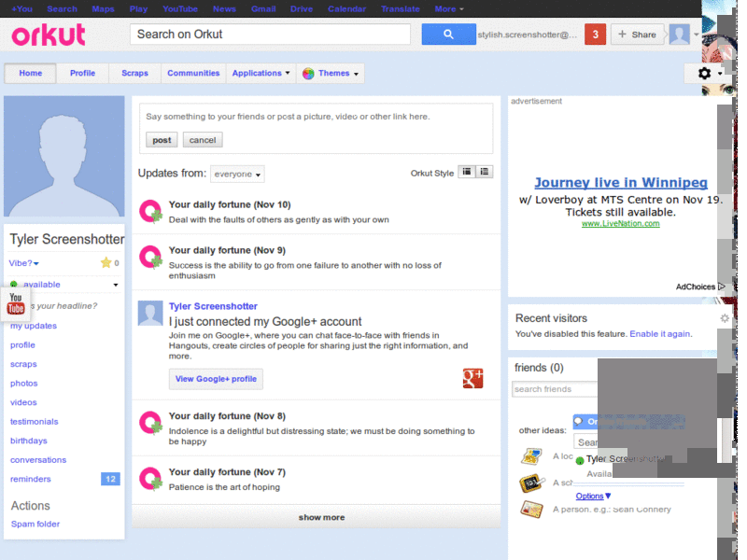The height and width of the screenshot is (560, 747).
Task: Click the + Share button
Action: click(637, 35)
